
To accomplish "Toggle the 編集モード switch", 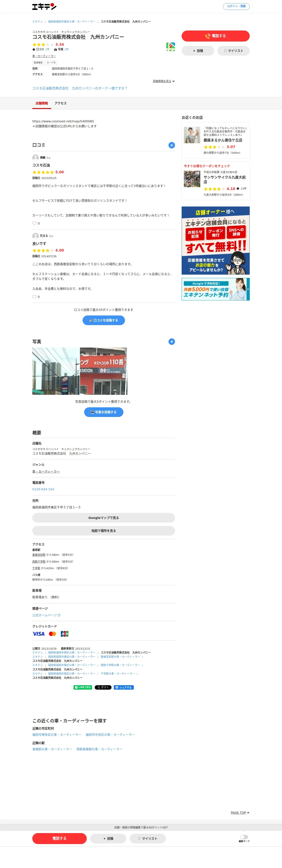I will [244, 837].
